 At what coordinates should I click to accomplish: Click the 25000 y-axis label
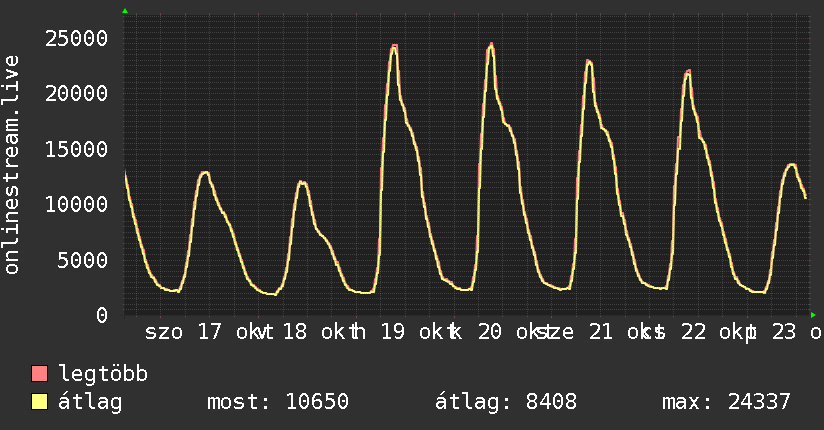[76, 38]
